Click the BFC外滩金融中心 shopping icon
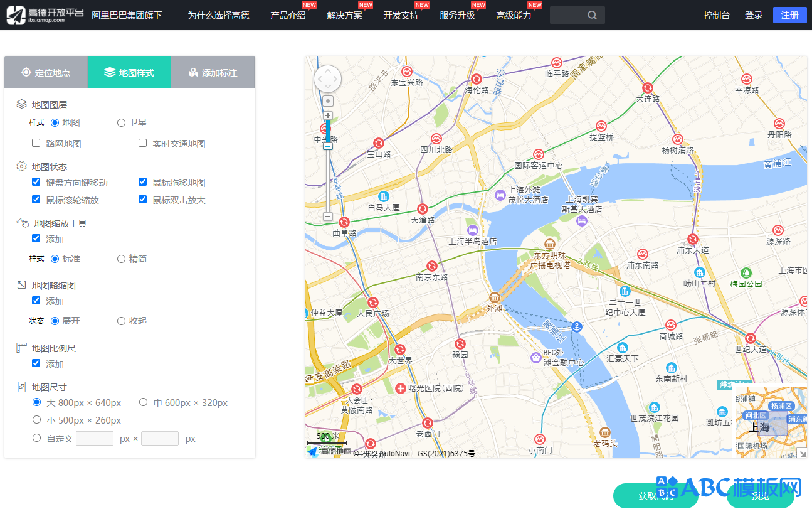The image size is (812, 514). pyautogui.click(x=536, y=357)
